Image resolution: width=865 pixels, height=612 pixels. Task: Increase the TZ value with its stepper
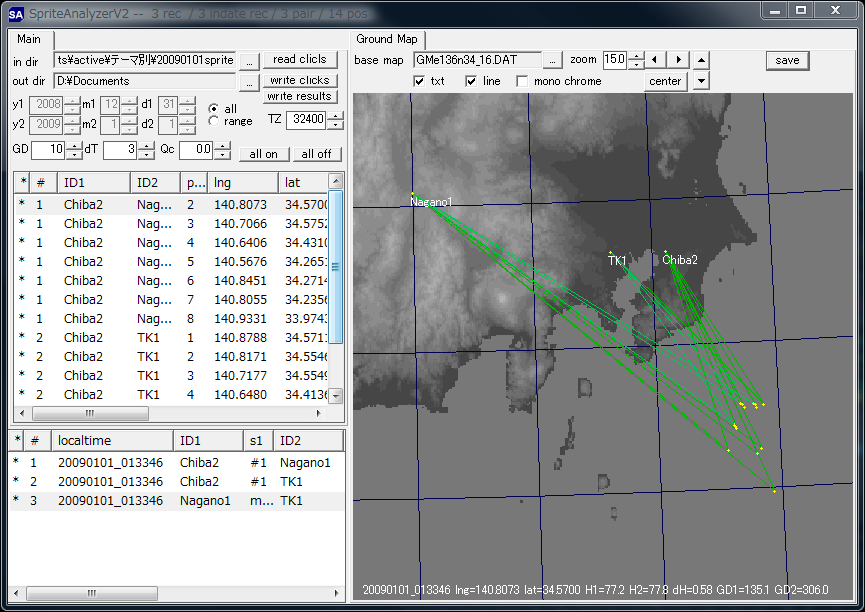coord(333,114)
